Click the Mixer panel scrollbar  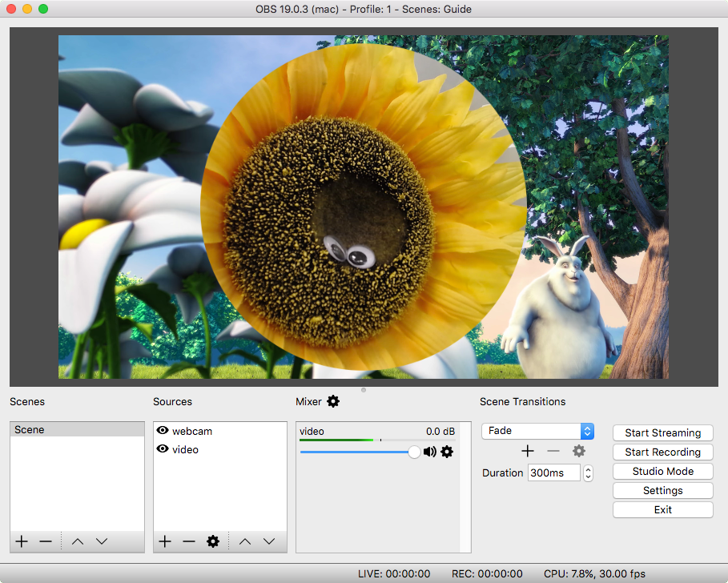[465, 487]
